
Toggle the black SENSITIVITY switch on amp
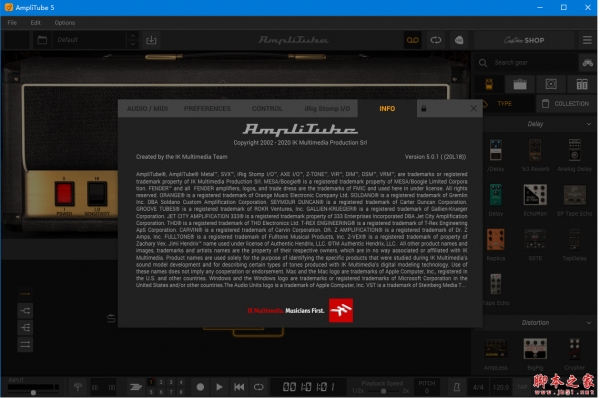[x=97, y=193]
